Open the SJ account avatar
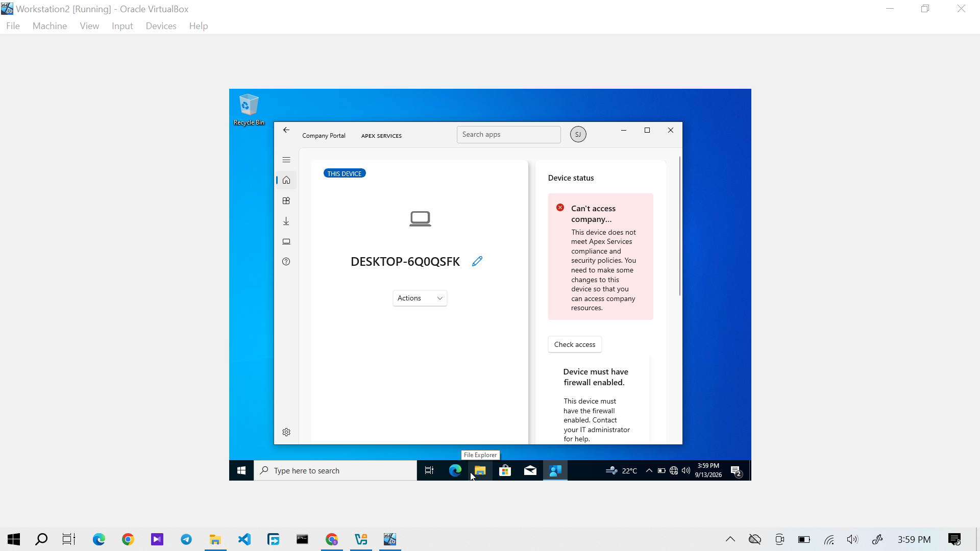Viewport: 980px width, 551px height. [x=578, y=135]
